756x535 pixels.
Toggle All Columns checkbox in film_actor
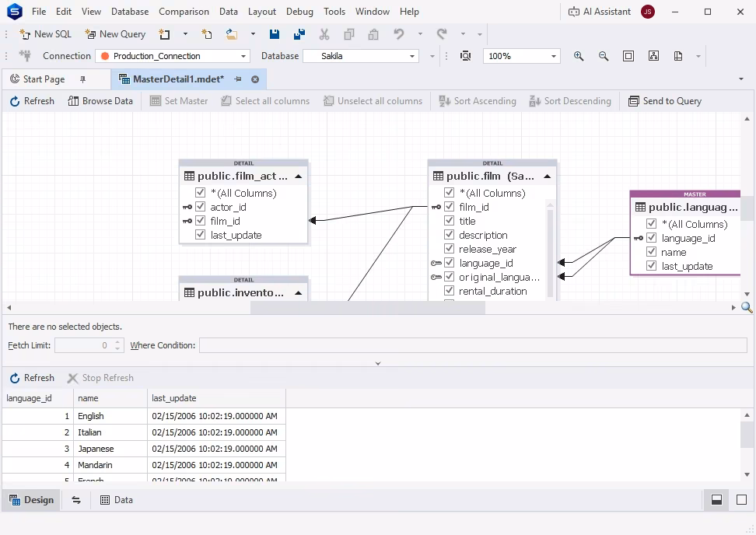tap(200, 193)
